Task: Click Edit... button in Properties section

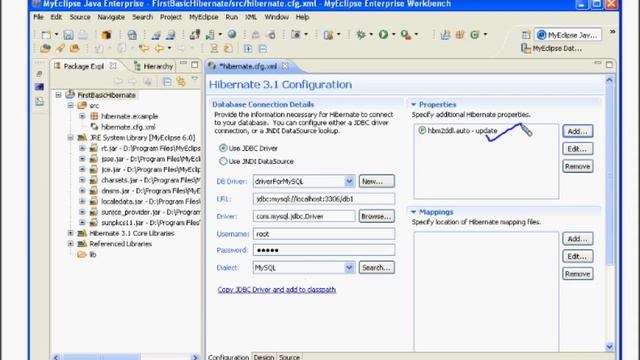Action: (x=578, y=149)
